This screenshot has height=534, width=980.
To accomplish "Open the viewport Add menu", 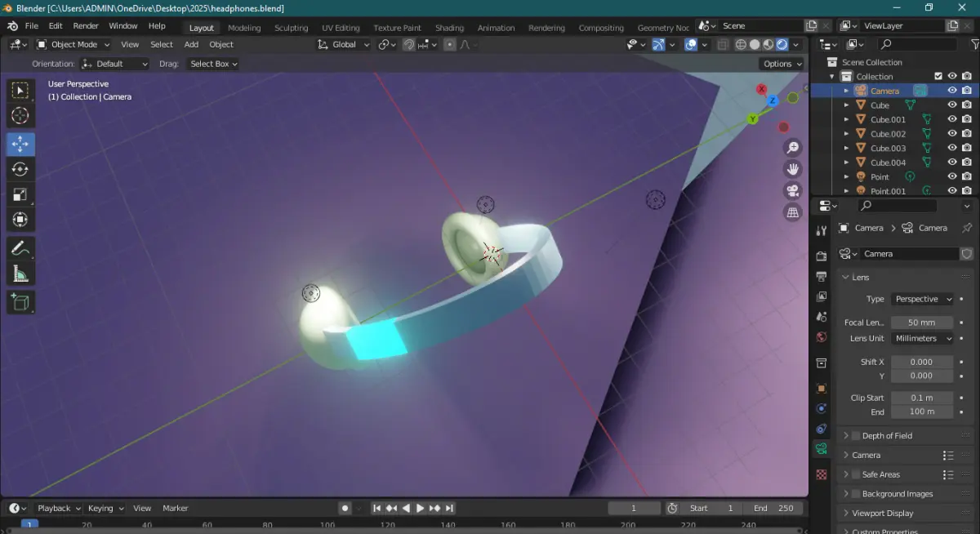I will (x=191, y=45).
